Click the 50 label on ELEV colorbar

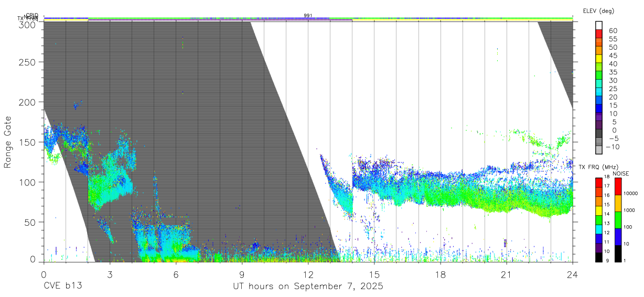point(612,48)
